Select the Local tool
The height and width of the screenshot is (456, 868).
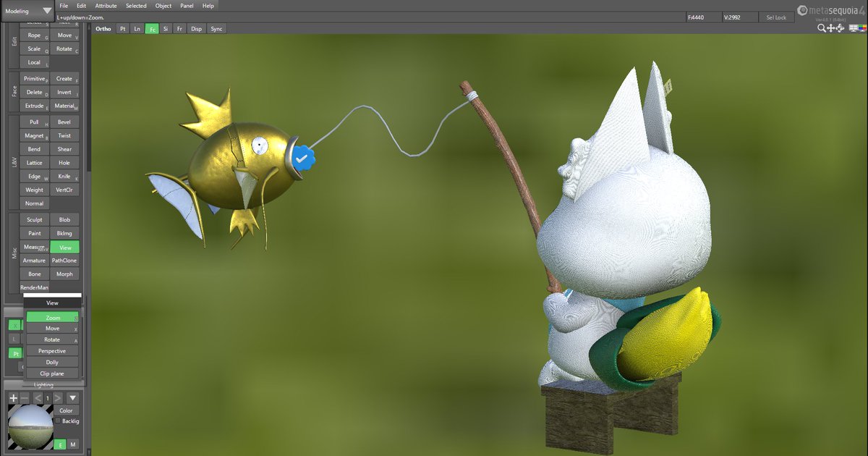click(34, 62)
